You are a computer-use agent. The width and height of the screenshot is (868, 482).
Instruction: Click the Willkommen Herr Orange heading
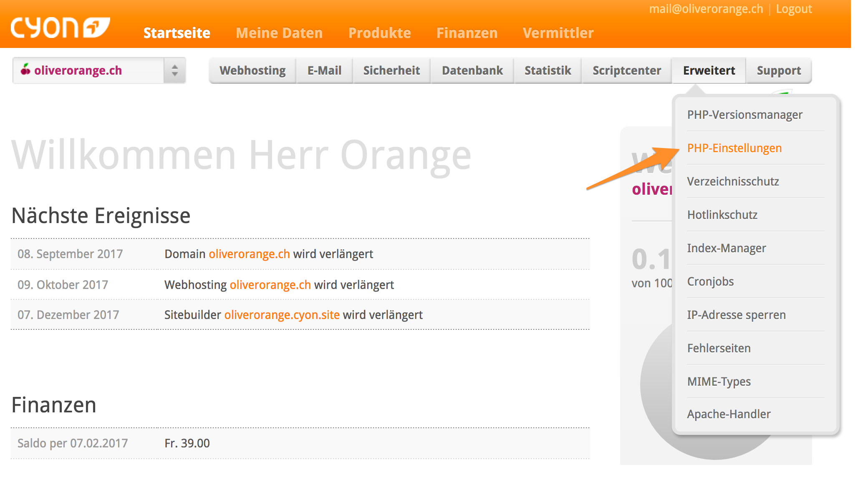(241, 156)
